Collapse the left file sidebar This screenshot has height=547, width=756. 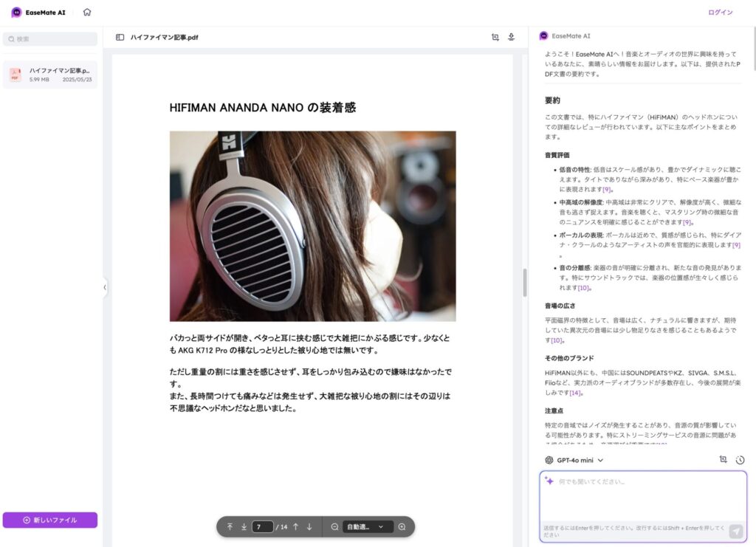click(105, 287)
